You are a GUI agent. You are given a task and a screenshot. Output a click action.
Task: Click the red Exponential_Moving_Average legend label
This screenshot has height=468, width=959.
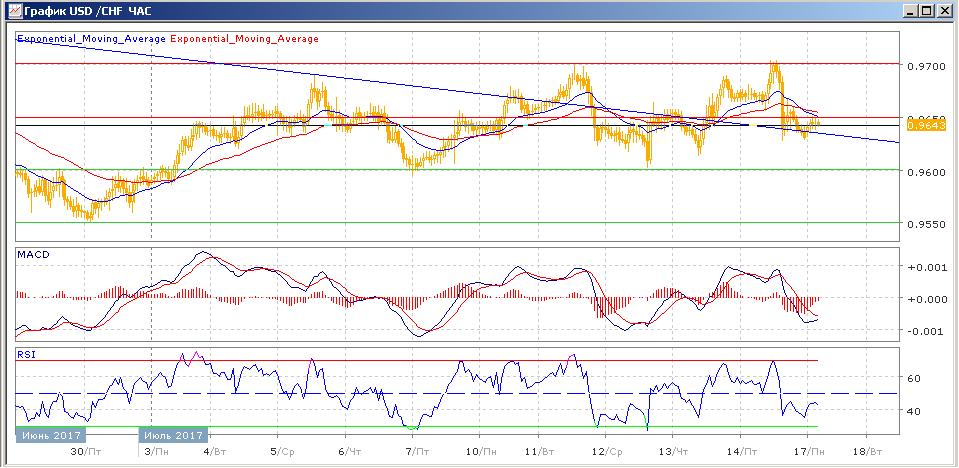click(x=245, y=39)
